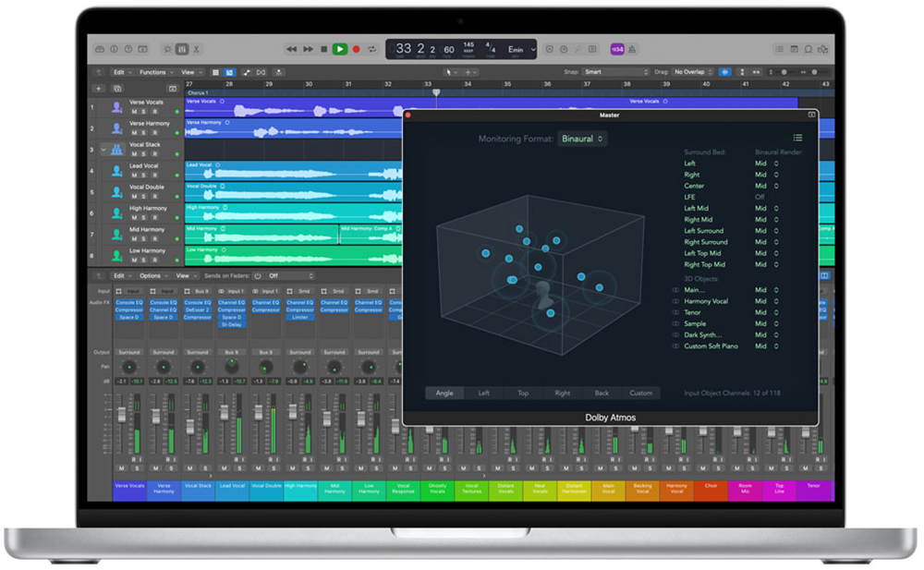This screenshot has height=570, width=924.
Task: Open the Loop Browser icon
Action: [x=808, y=50]
